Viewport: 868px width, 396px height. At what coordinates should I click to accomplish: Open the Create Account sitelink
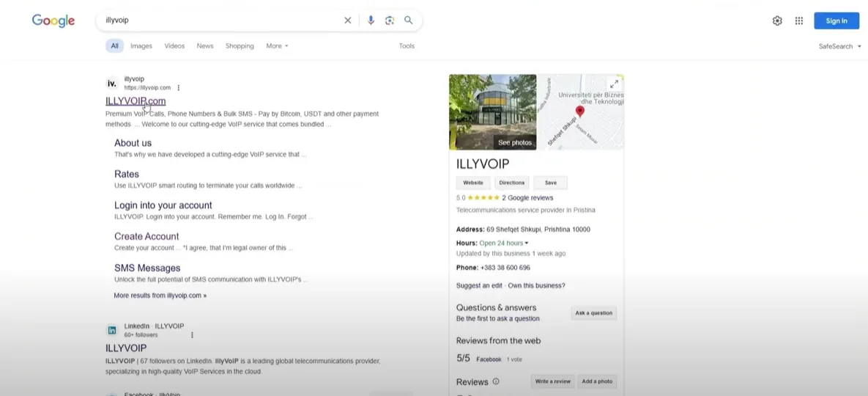[146, 236]
